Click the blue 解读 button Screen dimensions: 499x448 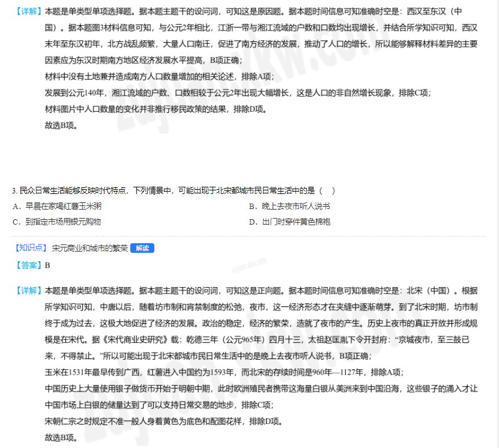point(142,248)
